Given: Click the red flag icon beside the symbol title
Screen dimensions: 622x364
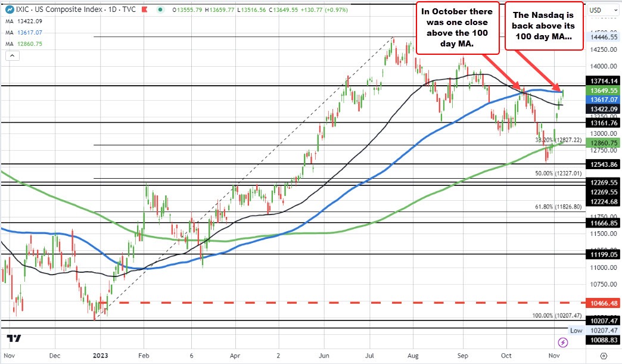Looking at the screenshot, I should click(x=144, y=10).
